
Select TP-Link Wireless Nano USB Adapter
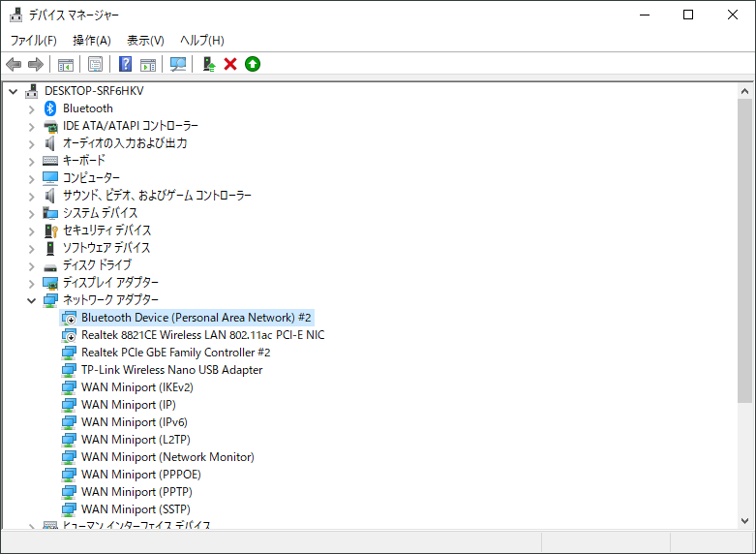(x=171, y=370)
